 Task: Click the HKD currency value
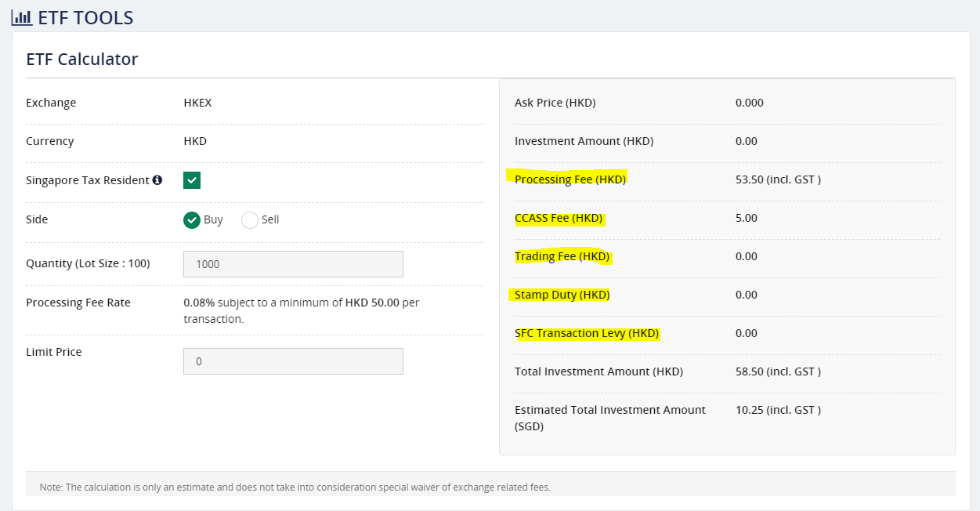pyautogui.click(x=195, y=141)
